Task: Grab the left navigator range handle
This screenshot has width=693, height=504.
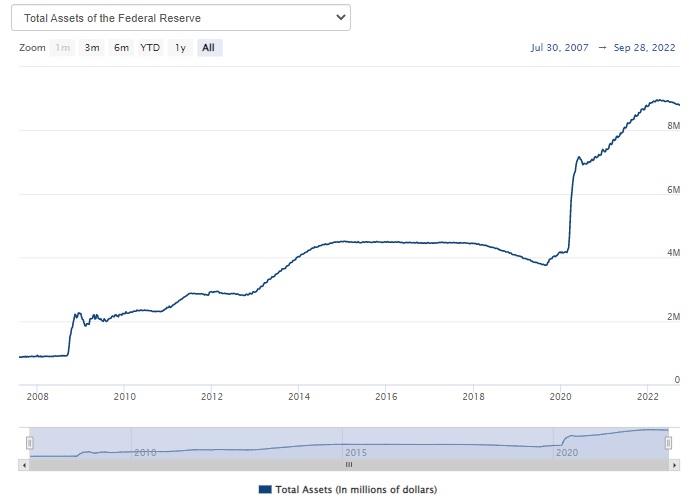Action: [30, 443]
